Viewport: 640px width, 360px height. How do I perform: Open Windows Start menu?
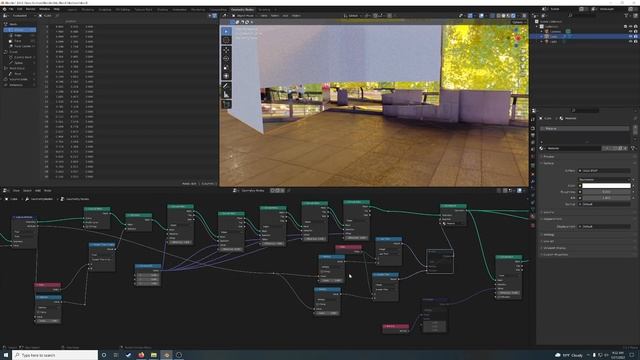[x=6, y=355]
